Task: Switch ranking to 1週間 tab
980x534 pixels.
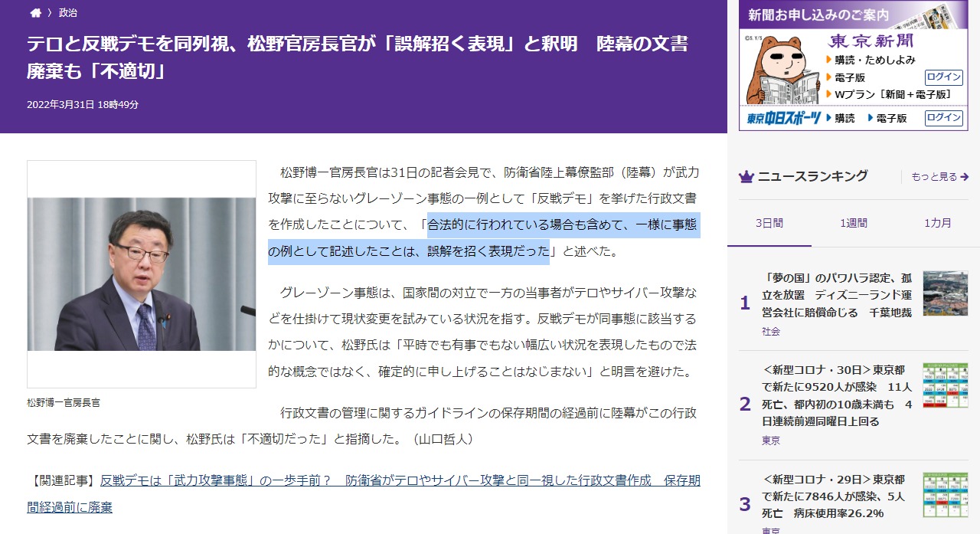Action: pyautogui.click(x=854, y=223)
